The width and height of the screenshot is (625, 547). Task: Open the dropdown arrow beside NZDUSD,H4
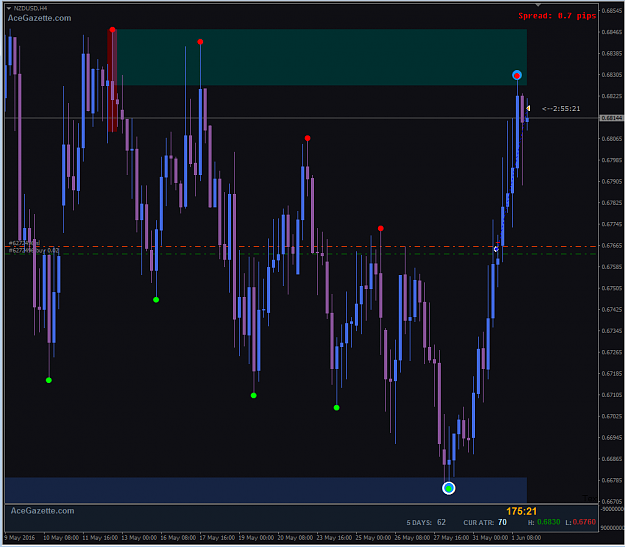pos(9,8)
